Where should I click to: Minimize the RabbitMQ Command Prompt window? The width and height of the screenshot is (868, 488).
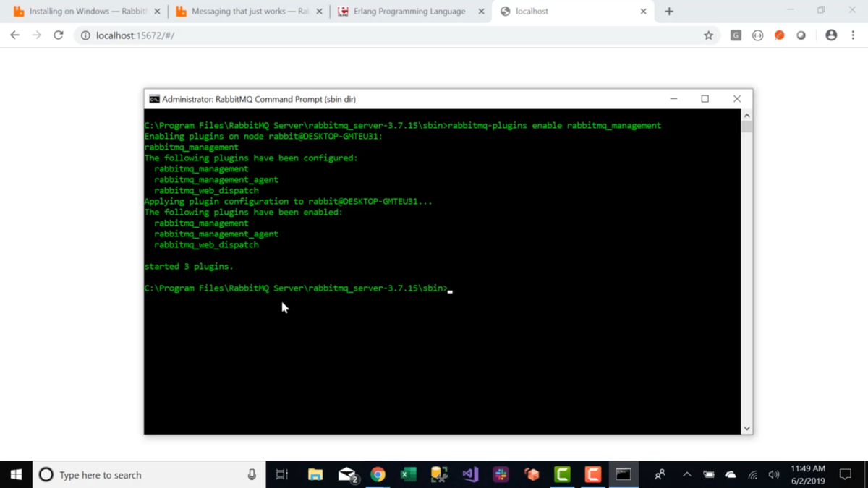673,99
